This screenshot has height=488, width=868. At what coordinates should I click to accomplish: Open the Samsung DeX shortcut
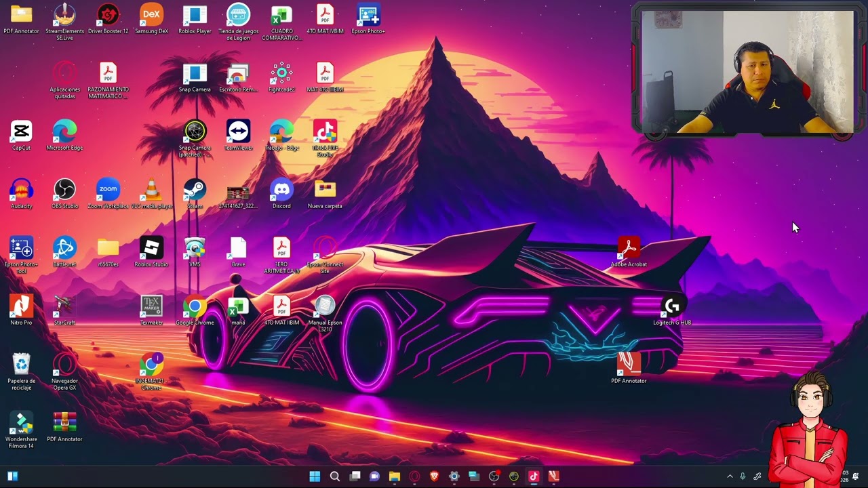click(x=151, y=19)
